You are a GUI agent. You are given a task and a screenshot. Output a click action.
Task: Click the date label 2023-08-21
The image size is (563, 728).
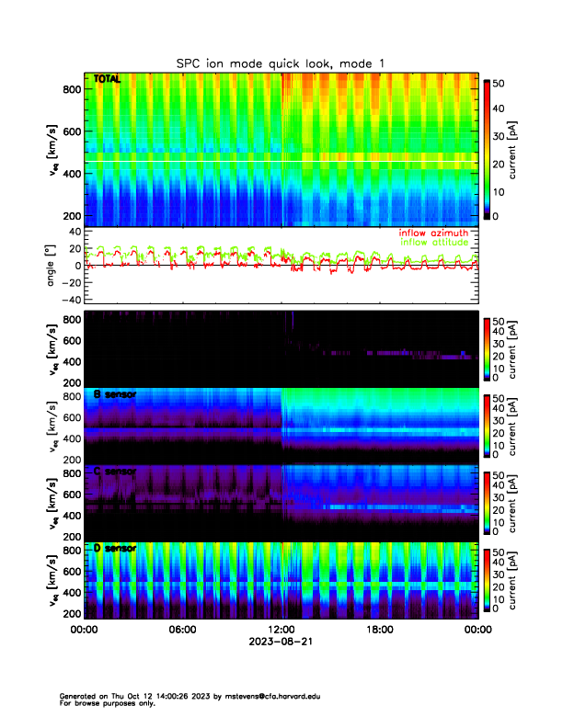point(281,642)
